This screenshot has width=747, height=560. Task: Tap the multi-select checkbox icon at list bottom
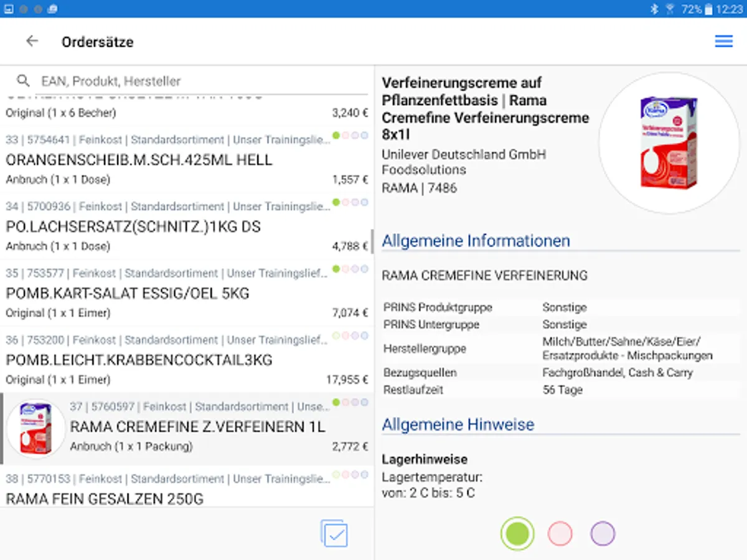tap(334, 534)
